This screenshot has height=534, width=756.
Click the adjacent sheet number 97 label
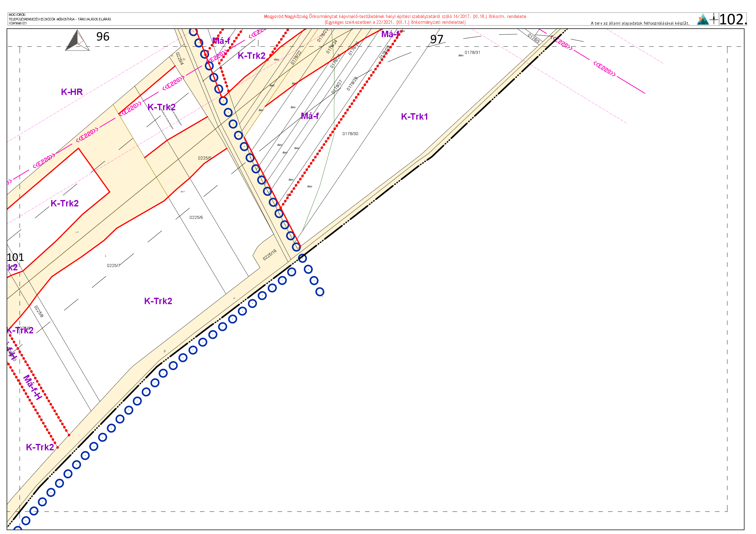(x=437, y=40)
